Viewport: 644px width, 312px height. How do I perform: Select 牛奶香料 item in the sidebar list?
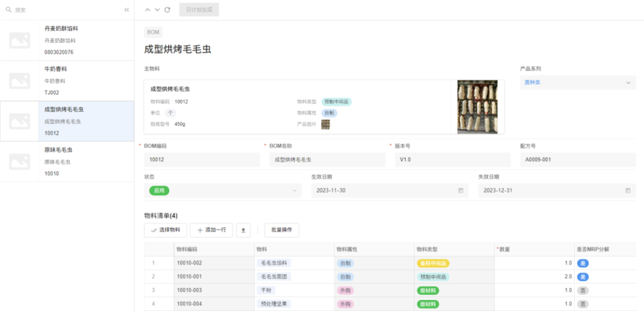pyautogui.click(x=67, y=81)
